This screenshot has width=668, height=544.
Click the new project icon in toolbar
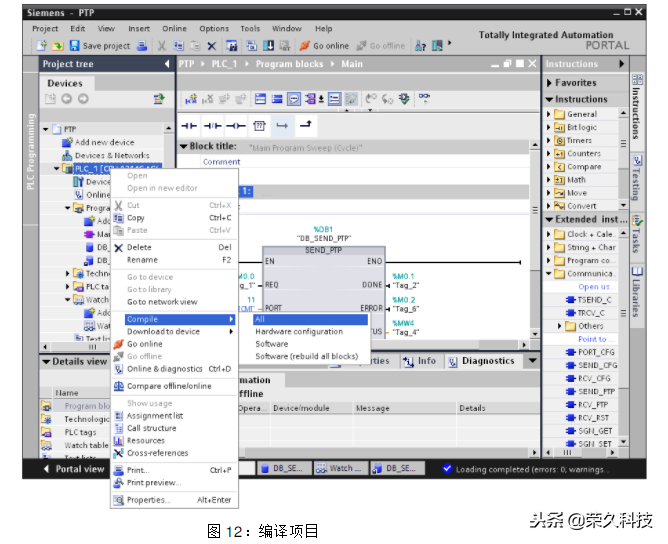[41, 46]
